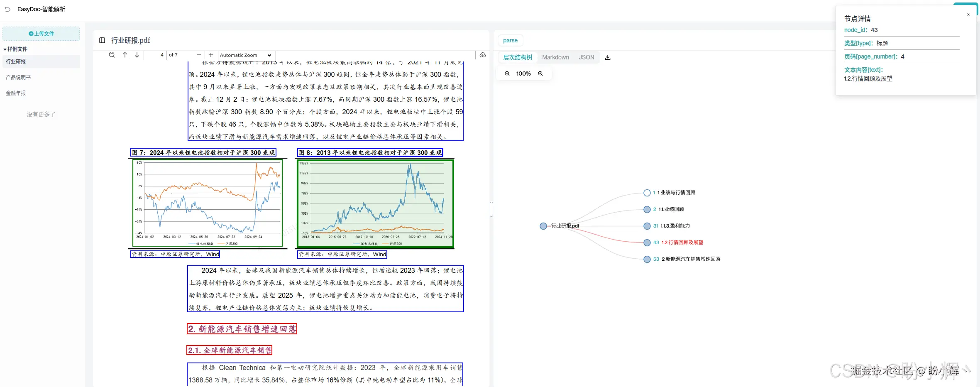Click the PDF download cloud icon

tap(483, 55)
